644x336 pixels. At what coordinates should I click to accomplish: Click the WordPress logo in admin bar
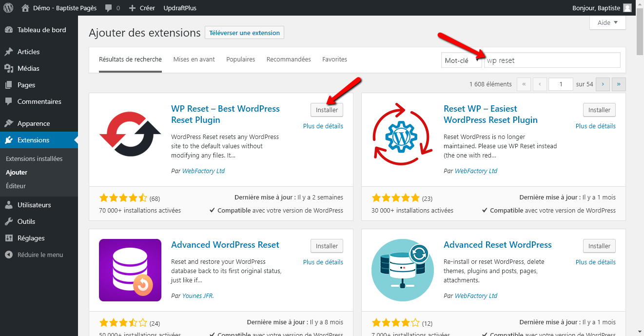click(x=8, y=8)
